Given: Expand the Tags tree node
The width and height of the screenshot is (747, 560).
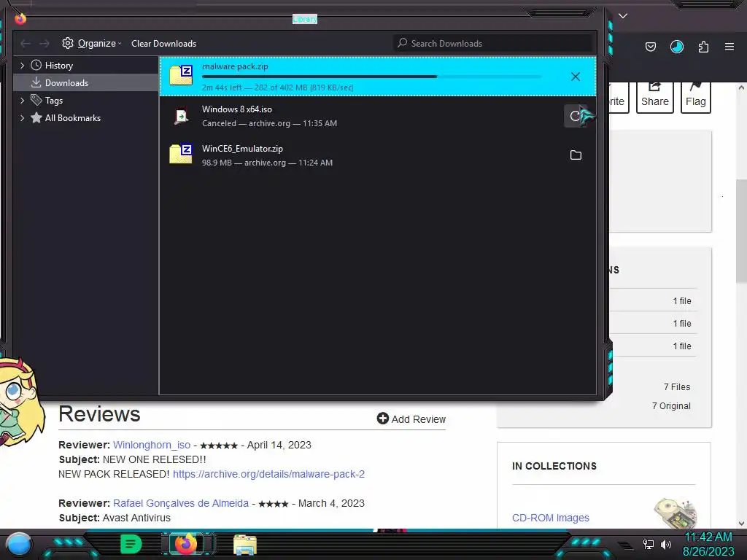Looking at the screenshot, I should [x=22, y=101].
